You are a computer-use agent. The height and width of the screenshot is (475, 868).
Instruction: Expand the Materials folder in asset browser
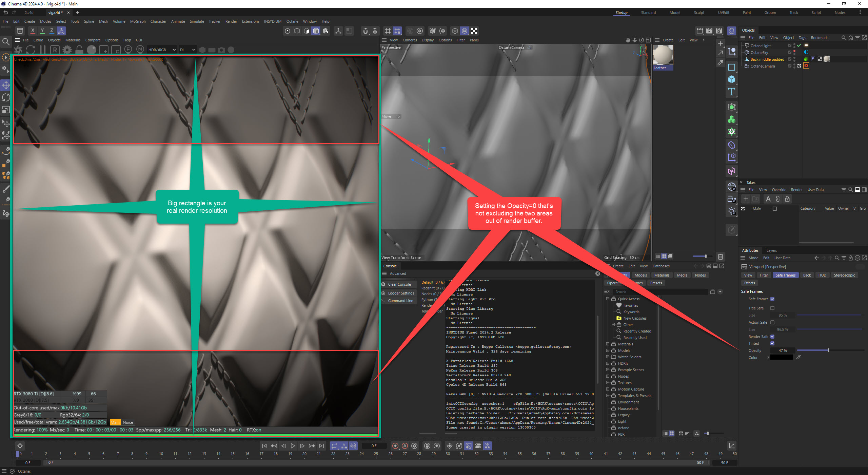[x=608, y=344]
